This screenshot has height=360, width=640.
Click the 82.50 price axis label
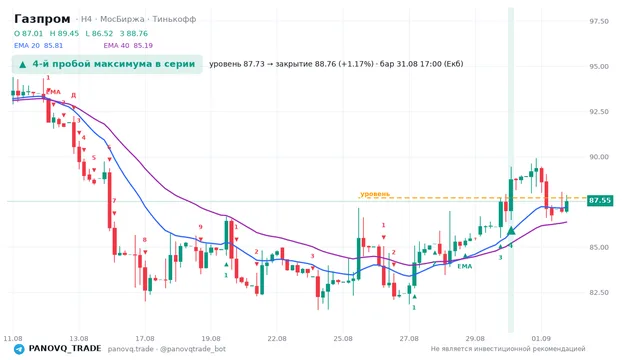pyautogui.click(x=599, y=293)
